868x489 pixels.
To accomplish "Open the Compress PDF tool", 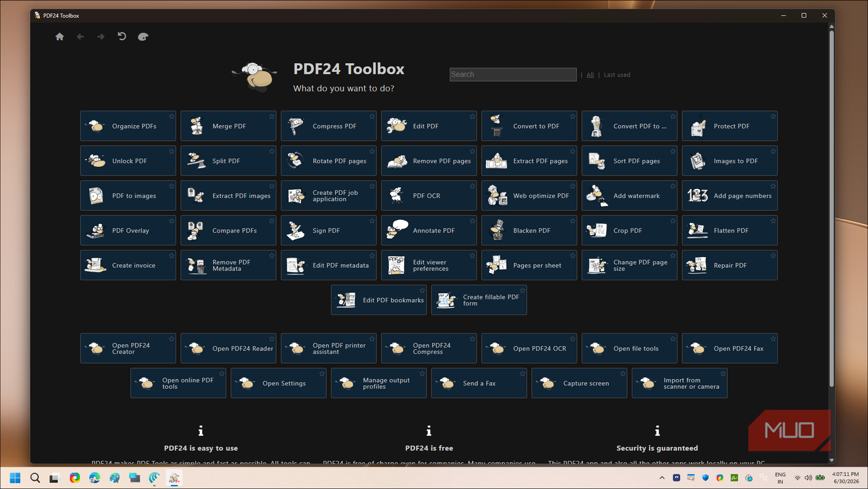I will pos(328,126).
